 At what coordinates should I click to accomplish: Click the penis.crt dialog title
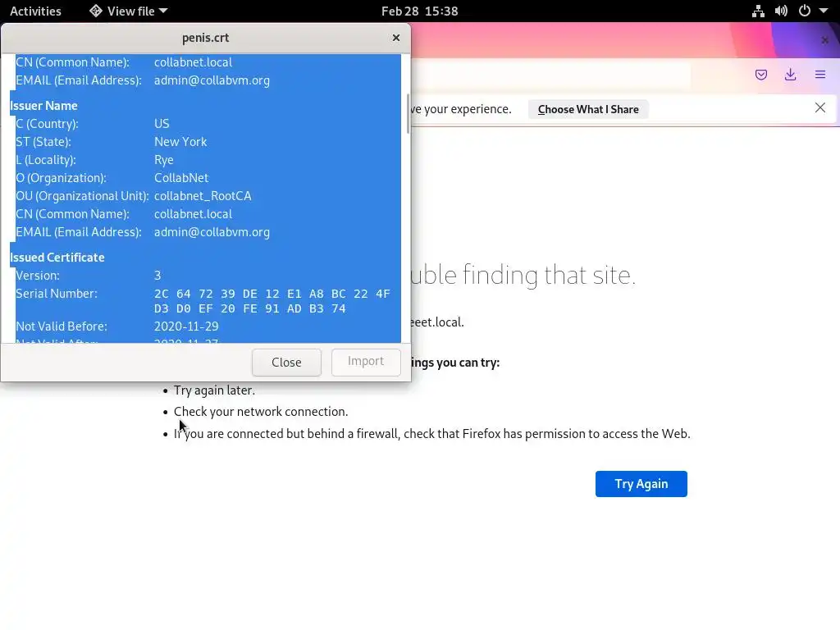click(x=205, y=38)
